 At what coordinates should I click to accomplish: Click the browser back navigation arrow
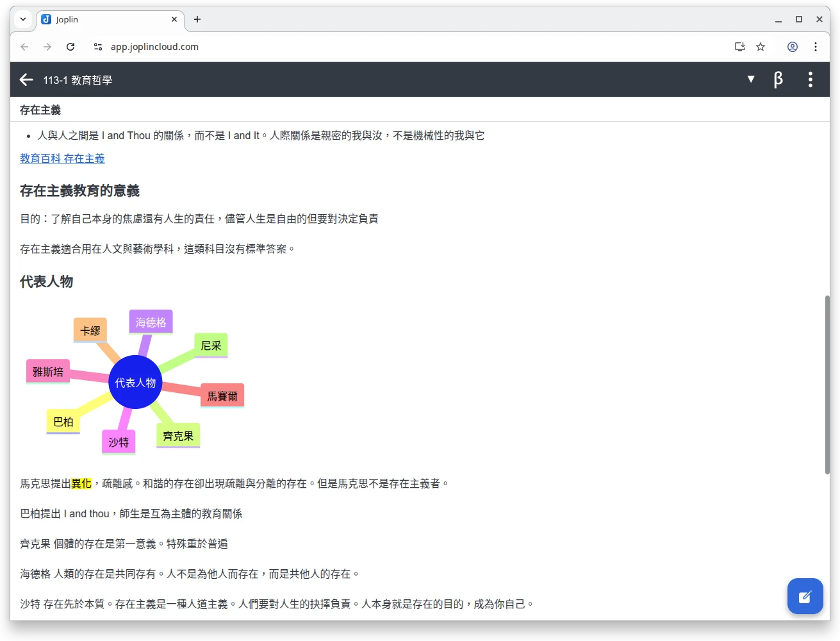[24, 46]
